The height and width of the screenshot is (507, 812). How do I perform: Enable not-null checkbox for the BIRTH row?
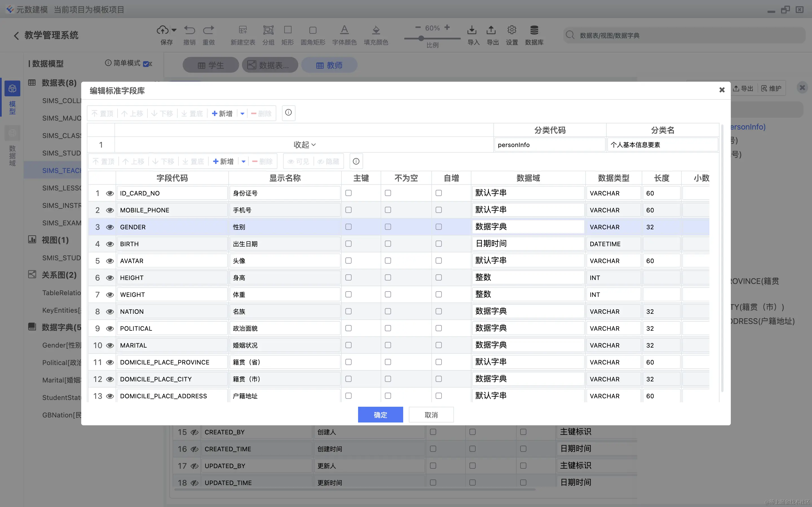(x=388, y=244)
